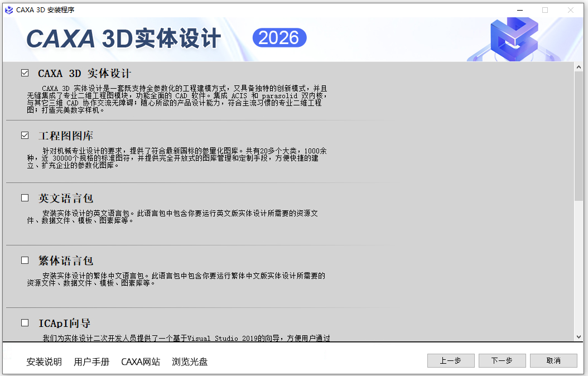This screenshot has width=588, height=376.
Task: Uncheck the CAXA 3D 实体设计 component
Action: (25, 73)
